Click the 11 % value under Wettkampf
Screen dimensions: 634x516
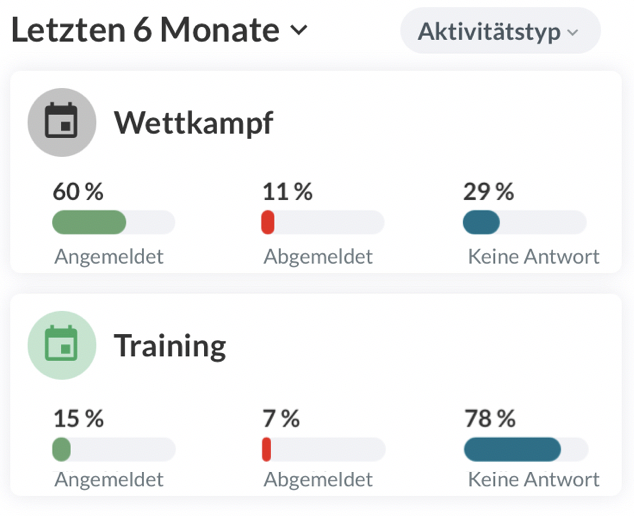pyautogui.click(x=287, y=192)
